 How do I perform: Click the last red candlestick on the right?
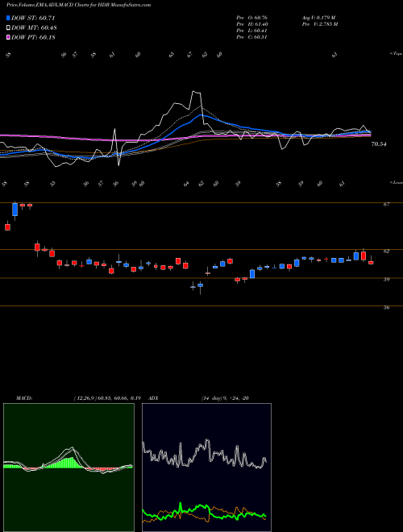click(x=371, y=262)
